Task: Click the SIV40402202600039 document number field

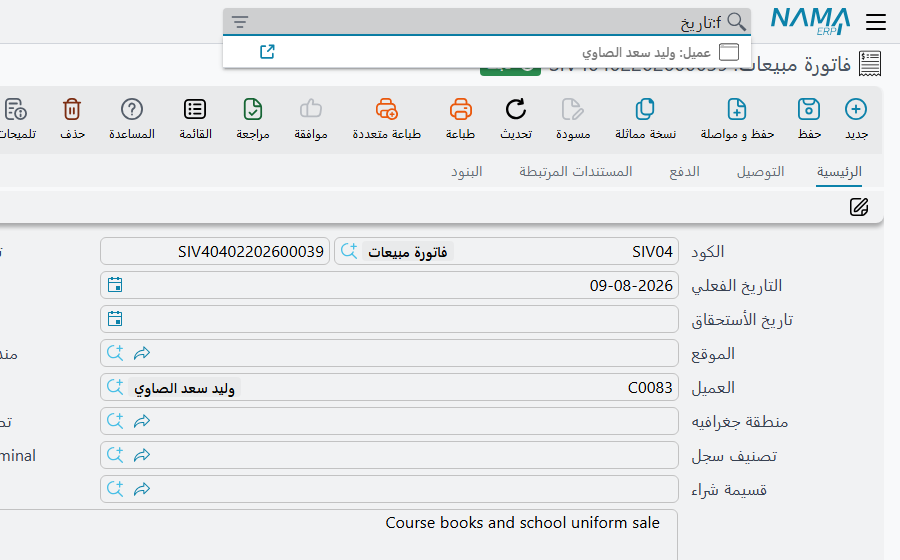Action: point(215,251)
